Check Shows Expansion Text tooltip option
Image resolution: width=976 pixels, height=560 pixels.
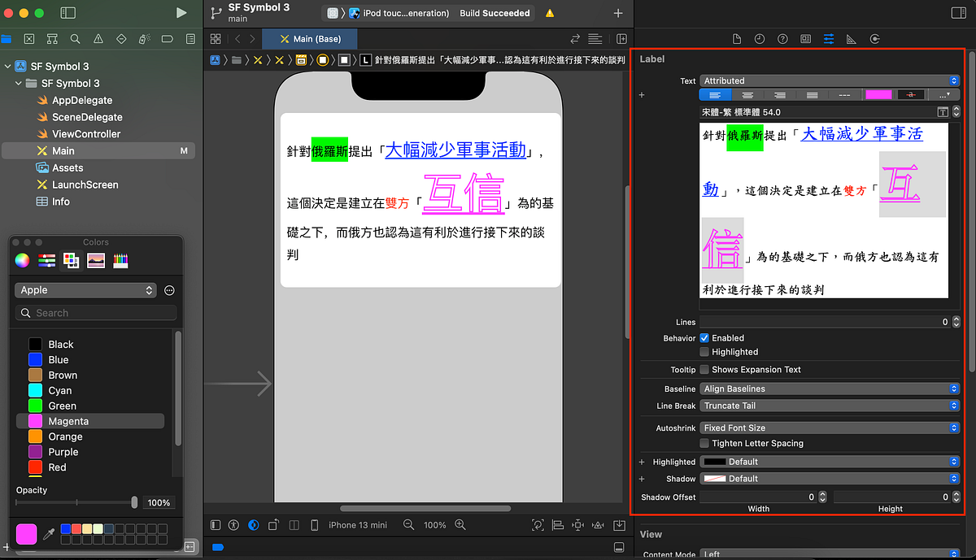pyautogui.click(x=704, y=369)
